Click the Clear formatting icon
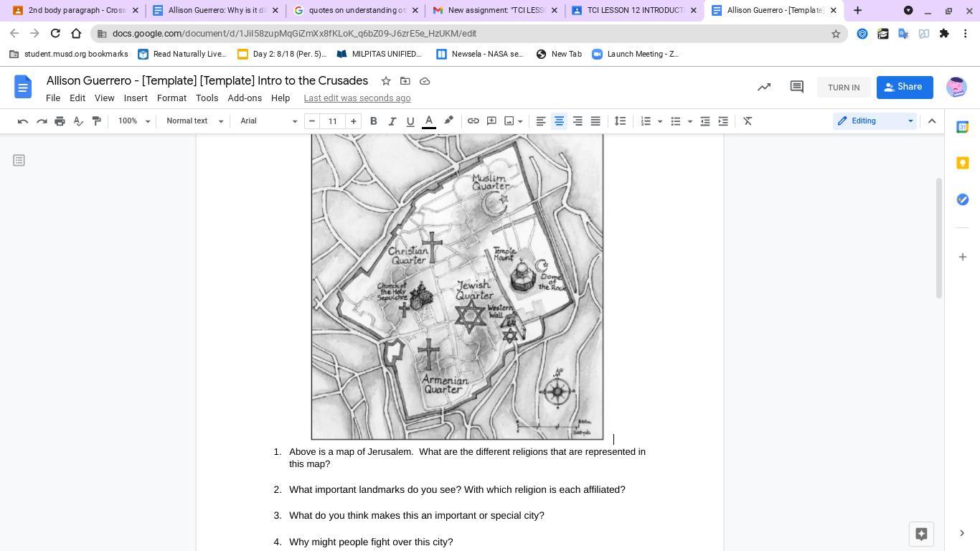Screen dimensions: 980x551 (748, 121)
